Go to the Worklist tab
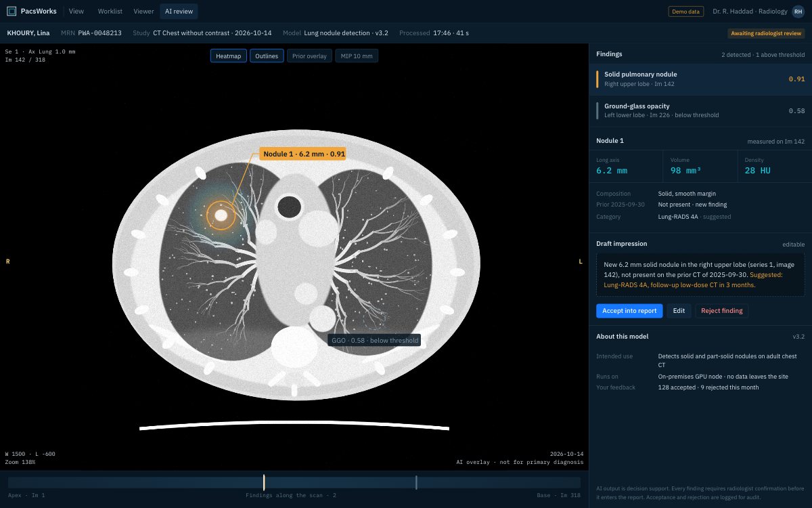The height and width of the screenshot is (508, 812). coord(110,11)
